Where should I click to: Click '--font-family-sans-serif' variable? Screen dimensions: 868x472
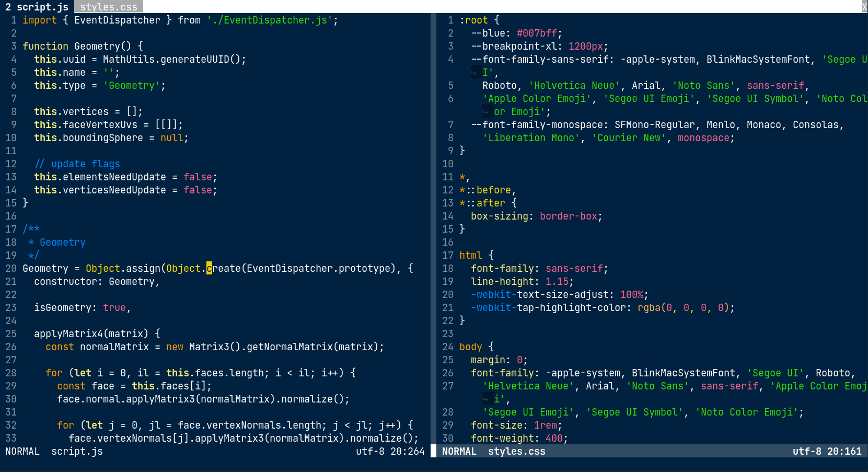[x=540, y=59]
